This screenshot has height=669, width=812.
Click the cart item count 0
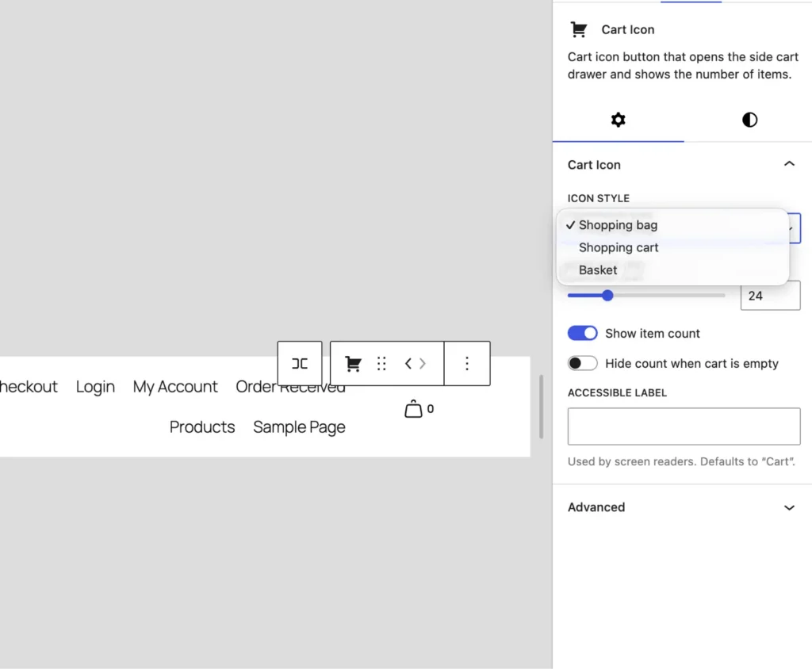431,409
